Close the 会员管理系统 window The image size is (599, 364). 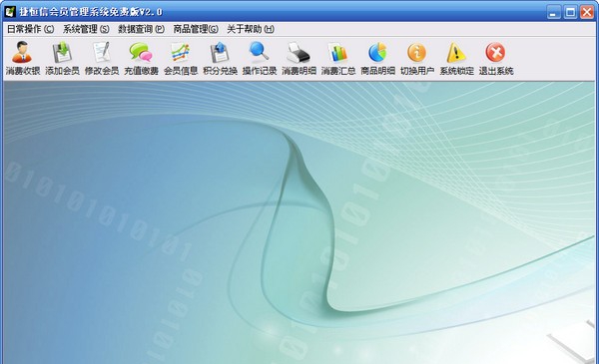tap(587, 12)
